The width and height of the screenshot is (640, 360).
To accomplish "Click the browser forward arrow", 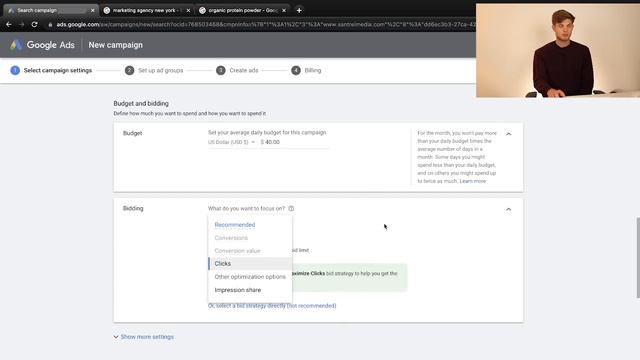I will point(22,24).
